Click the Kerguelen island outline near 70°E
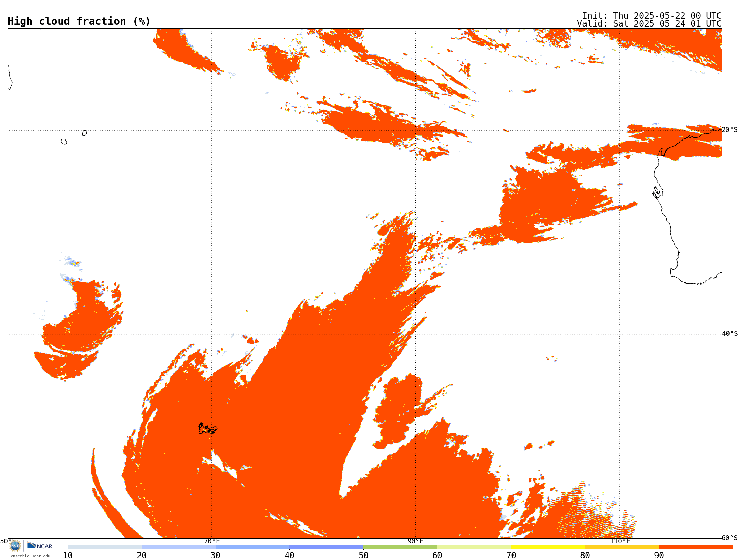The width and height of the screenshot is (744, 560). click(208, 428)
